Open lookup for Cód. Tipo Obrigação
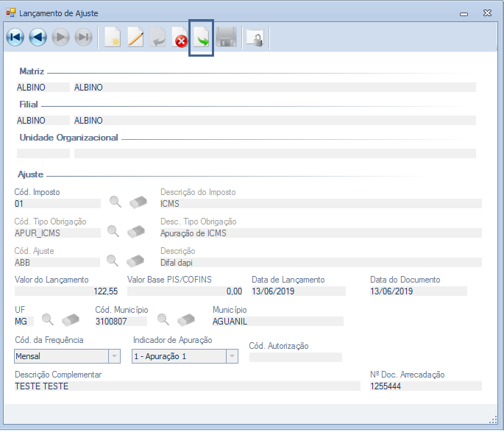Screen dimensions: 504x432 click(113, 231)
